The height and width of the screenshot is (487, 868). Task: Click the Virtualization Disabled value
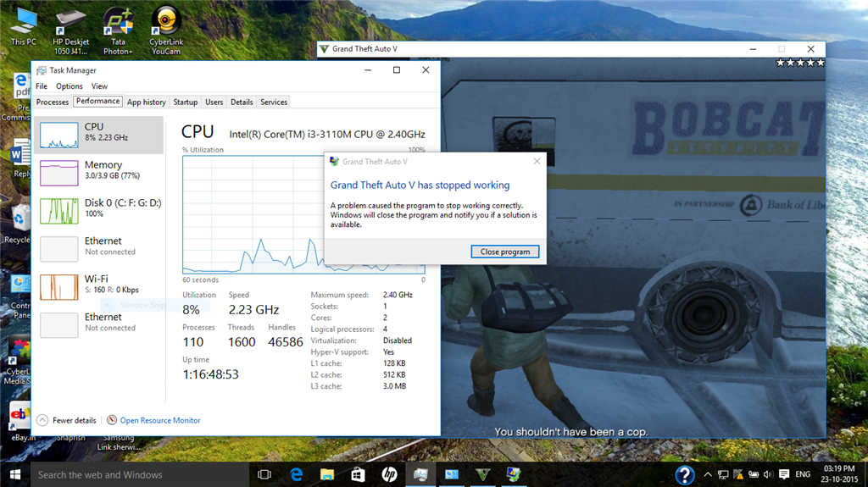(398, 340)
